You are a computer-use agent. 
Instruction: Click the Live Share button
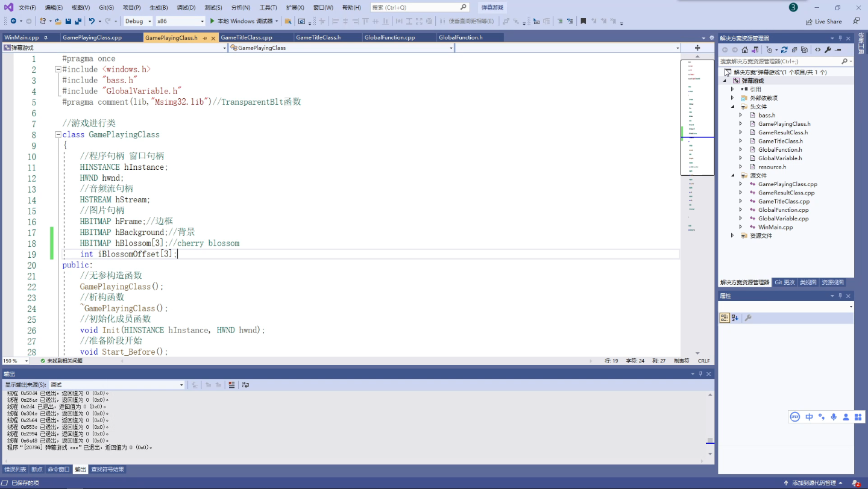[824, 21]
